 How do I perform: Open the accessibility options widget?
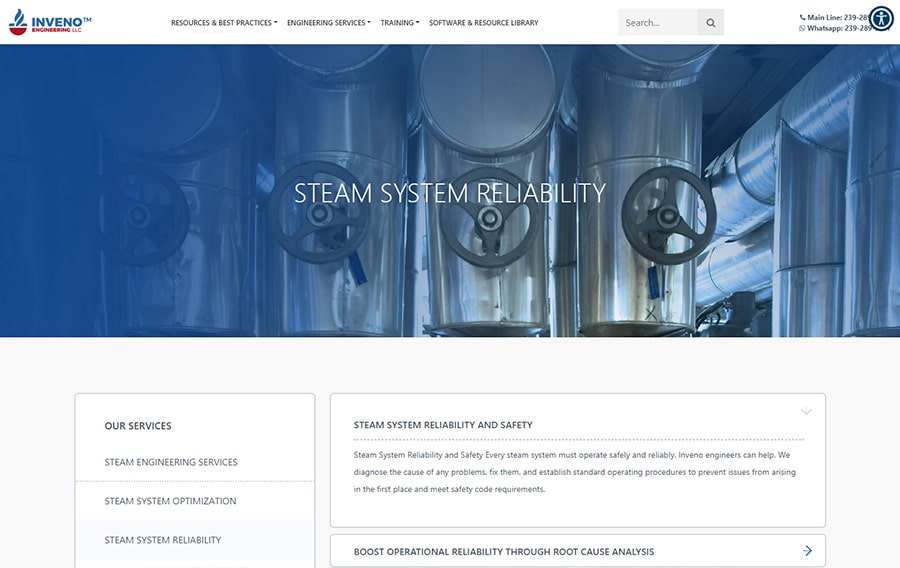881,18
